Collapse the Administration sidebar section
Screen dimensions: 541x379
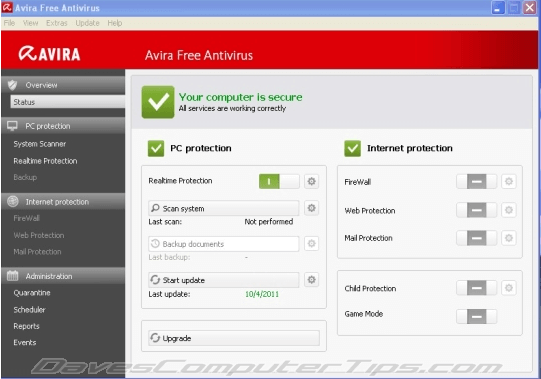[63, 276]
